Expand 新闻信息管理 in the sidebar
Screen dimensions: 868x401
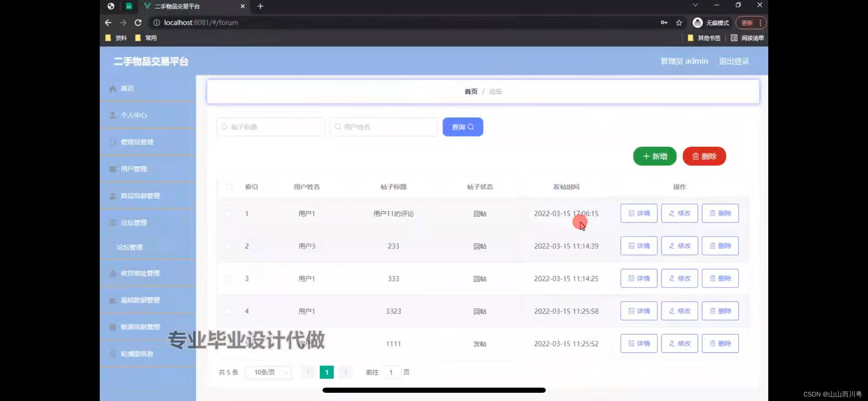click(x=148, y=327)
